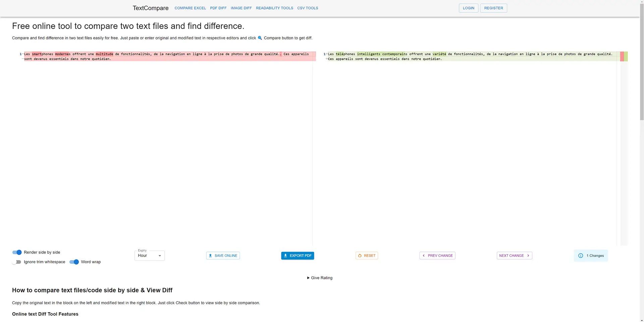644x322 pixels.
Task: Open the Compare Excel menu item
Action: pos(190,8)
